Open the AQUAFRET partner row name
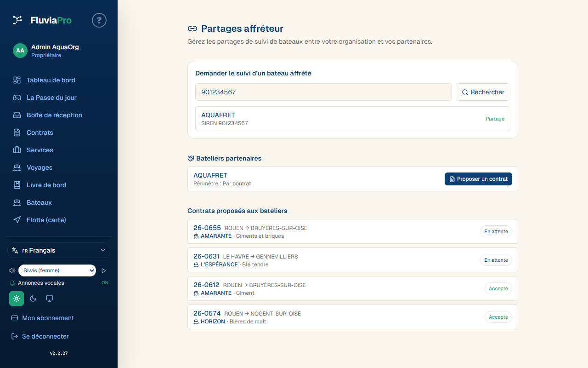 (x=210, y=175)
